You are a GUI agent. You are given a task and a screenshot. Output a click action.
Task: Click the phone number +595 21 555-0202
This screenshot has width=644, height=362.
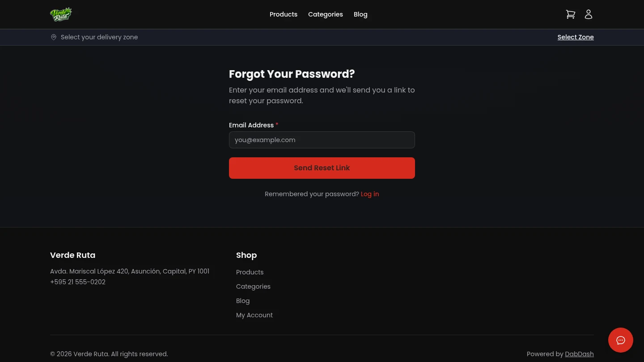click(x=78, y=282)
